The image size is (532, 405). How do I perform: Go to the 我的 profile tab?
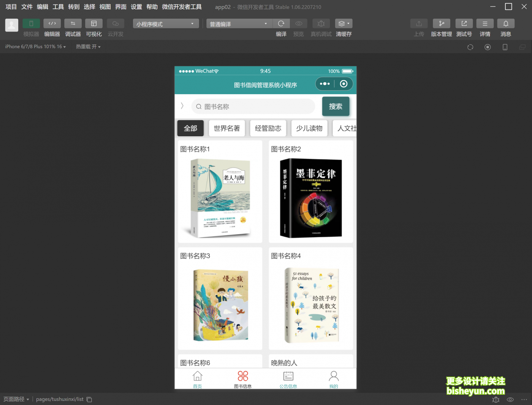click(x=334, y=379)
